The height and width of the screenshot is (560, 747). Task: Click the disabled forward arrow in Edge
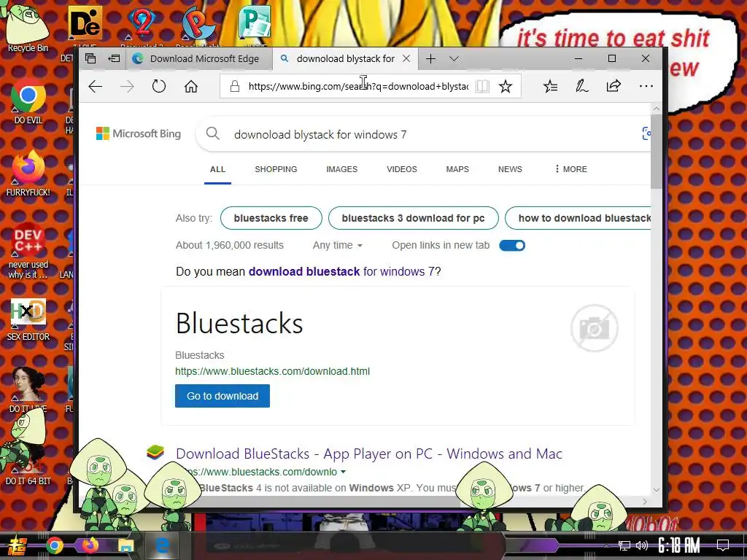pyautogui.click(x=127, y=86)
